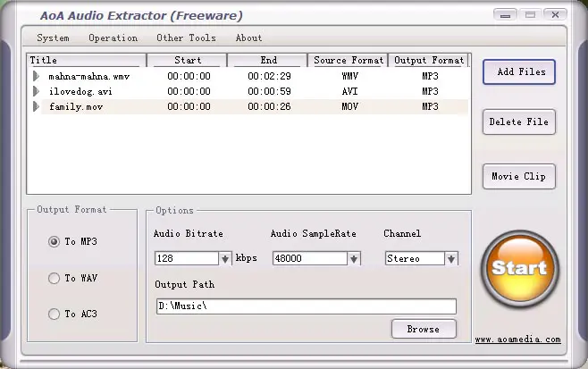Select the To MP3 output format
The width and height of the screenshot is (588, 369).
55,241
